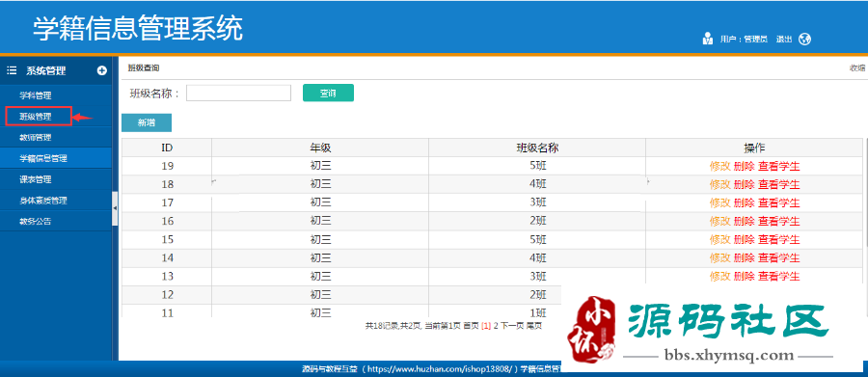The width and height of the screenshot is (868, 377).
Task: Click 查看学生 for class ID 18
Action: [779, 184]
